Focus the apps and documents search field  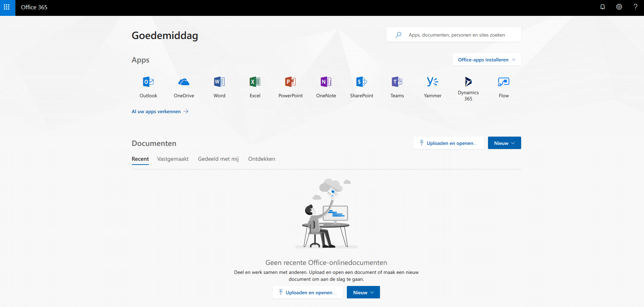click(454, 35)
